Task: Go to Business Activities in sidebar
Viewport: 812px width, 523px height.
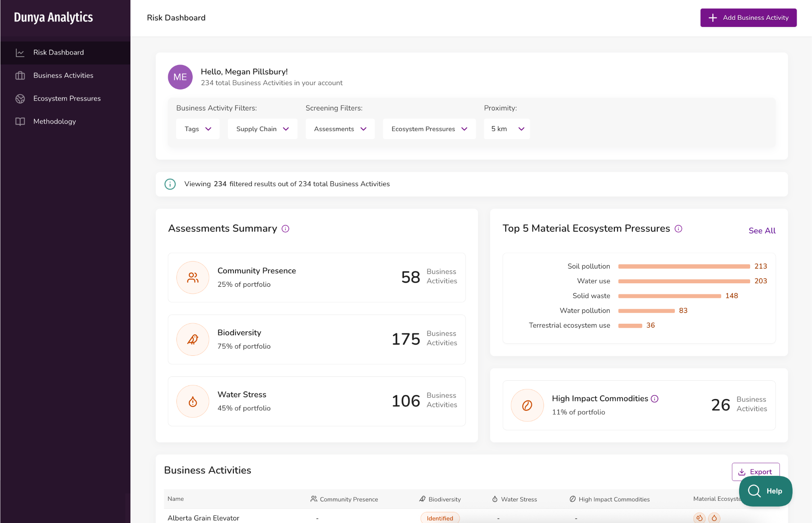Action: [63, 75]
